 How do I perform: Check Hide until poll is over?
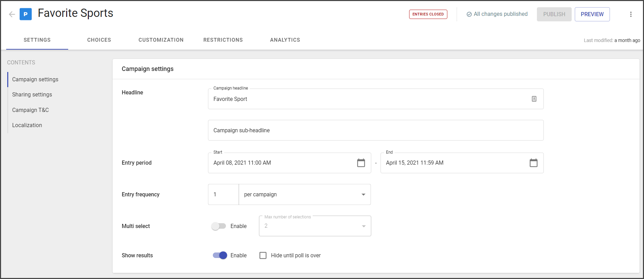pos(263,255)
